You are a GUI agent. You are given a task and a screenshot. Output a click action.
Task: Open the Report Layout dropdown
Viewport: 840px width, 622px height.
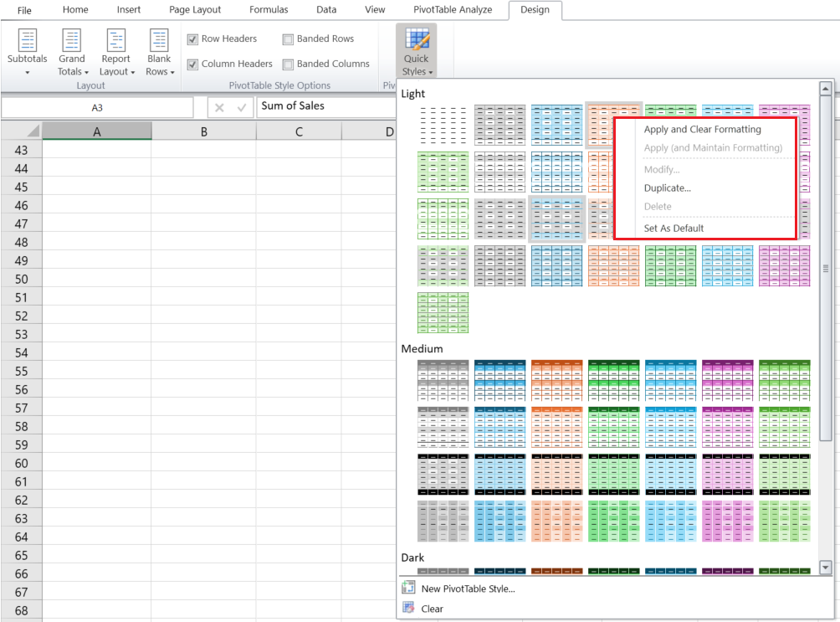pyautogui.click(x=116, y=53)
